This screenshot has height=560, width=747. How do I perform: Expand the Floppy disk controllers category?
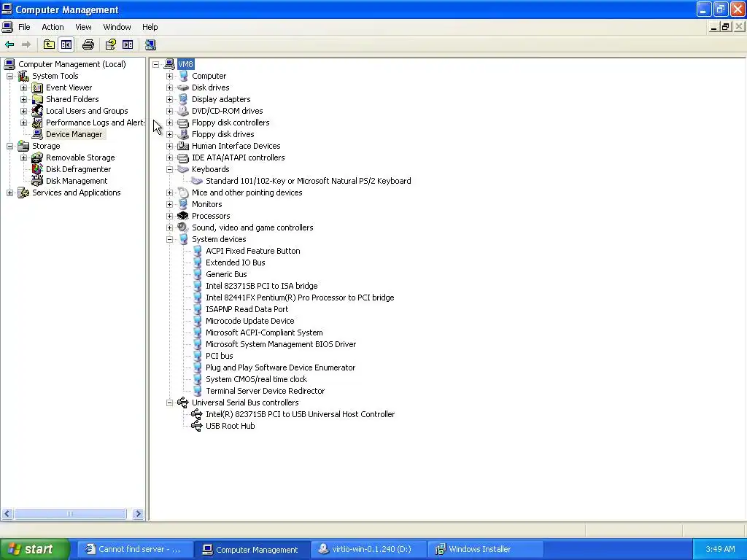pos(169,122)
